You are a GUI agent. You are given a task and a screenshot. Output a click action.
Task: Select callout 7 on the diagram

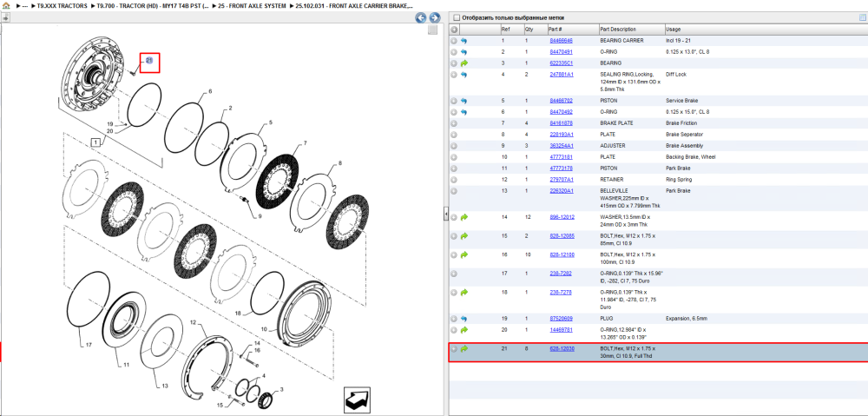304,144
